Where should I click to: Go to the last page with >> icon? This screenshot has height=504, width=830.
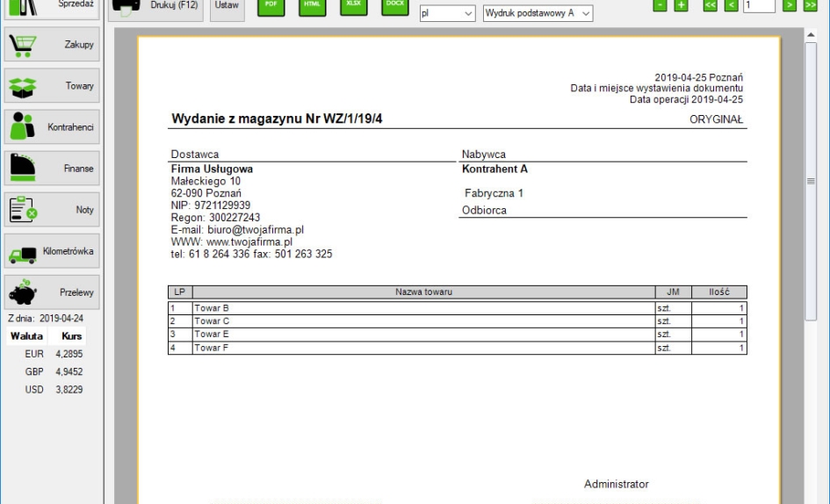pos(810,6)
